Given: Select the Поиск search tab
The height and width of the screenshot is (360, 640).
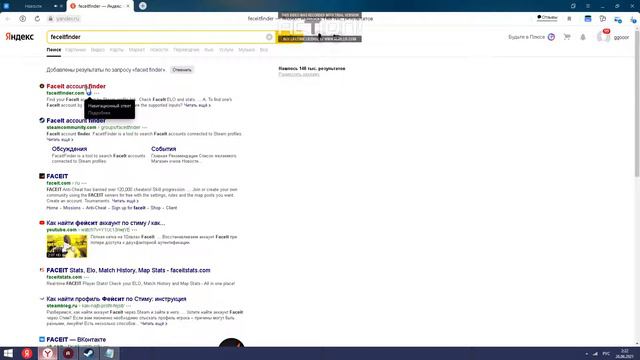Looking at the screenshot, I should point(54,50).
